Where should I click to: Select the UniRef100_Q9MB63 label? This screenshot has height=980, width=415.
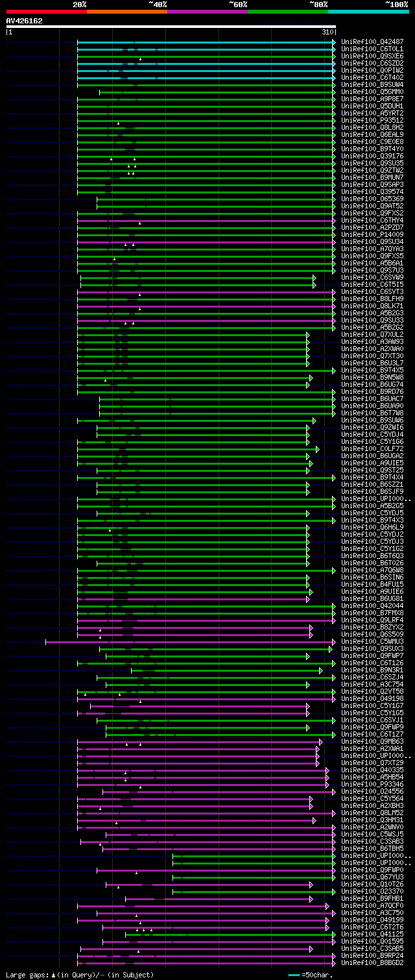(372, 741)
